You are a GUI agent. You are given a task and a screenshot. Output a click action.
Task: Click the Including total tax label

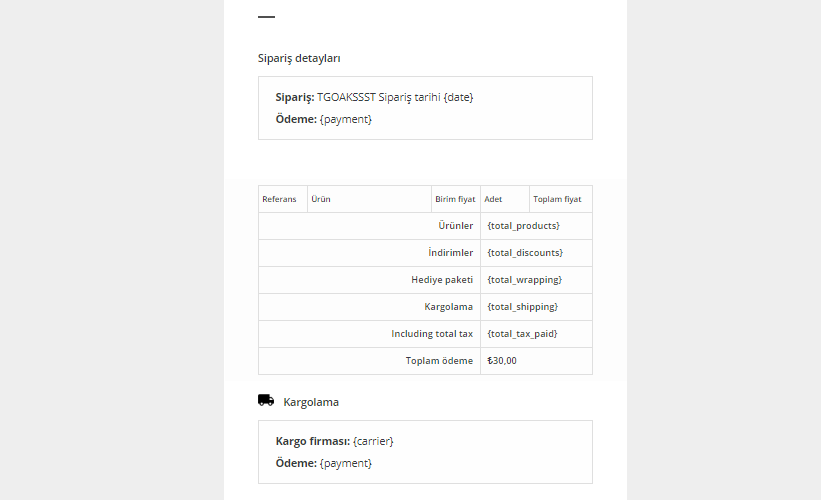(x=432, y=334)
